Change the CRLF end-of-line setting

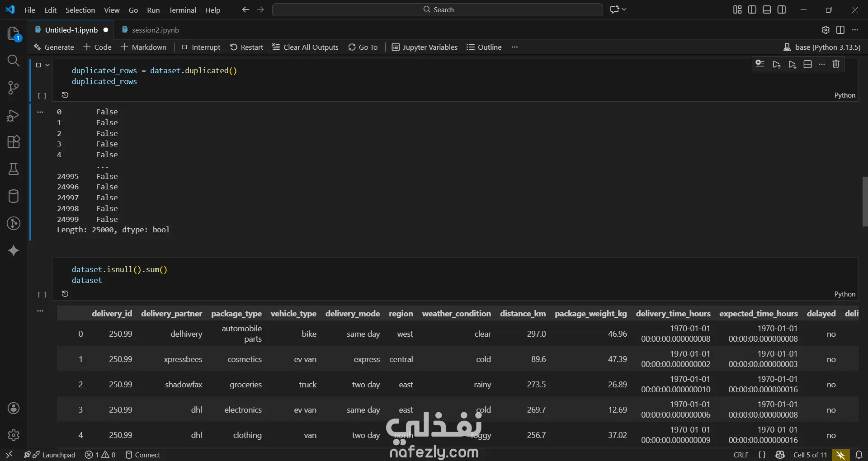[741, 455]
